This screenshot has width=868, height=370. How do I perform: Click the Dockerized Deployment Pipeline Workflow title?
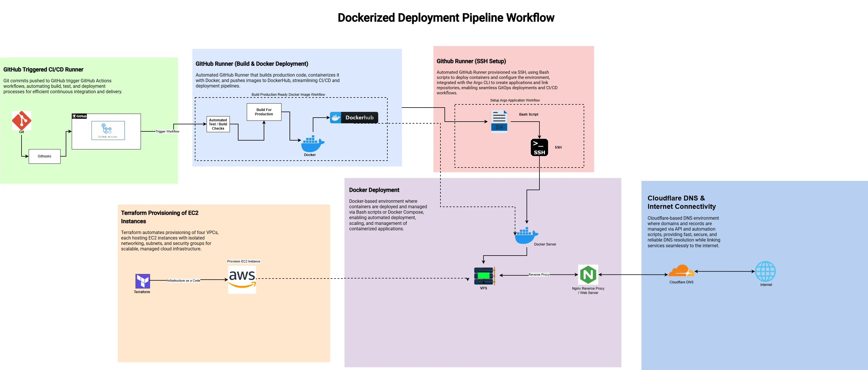click(445, 17)
